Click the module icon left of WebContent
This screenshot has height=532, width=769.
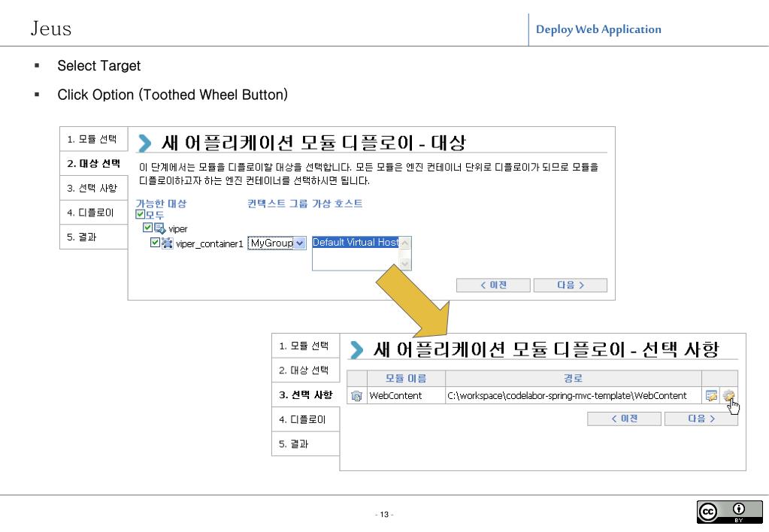[x=356, y=396]
